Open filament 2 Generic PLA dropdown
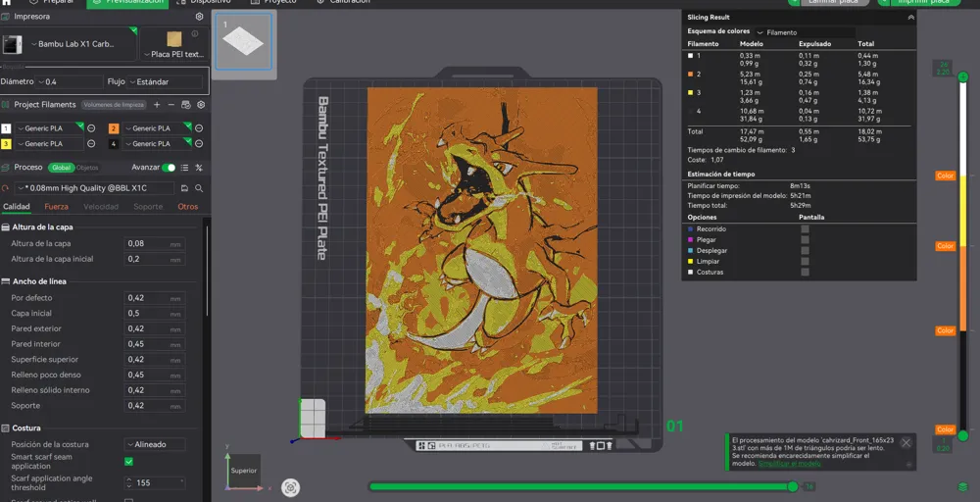This screenshot has height=502, width=980. pos(157,128)
